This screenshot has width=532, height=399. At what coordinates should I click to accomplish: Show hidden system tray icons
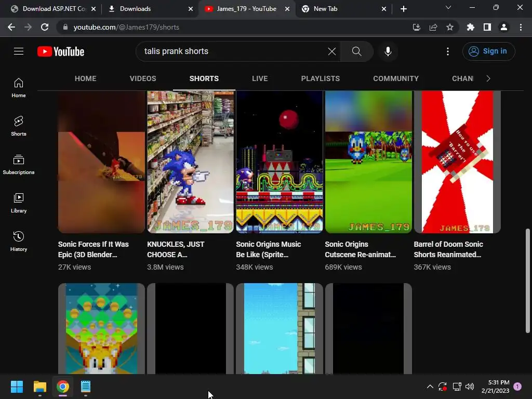click(430, 387)
